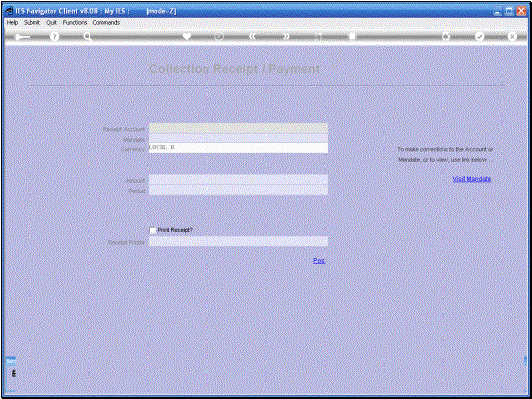This screenshot has height=399, width=532.
Task: Open the question mark help icon
Action: (x=54, y=37)
